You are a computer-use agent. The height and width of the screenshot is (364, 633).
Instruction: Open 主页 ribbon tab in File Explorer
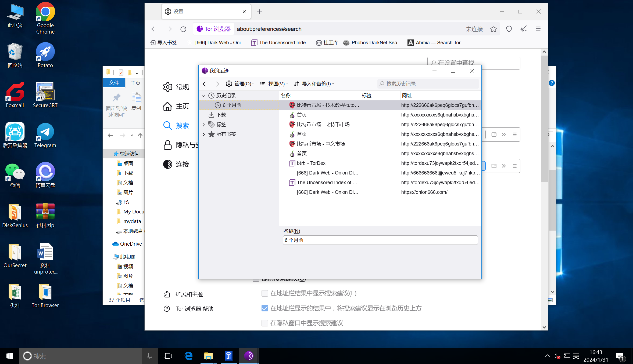(135, 83)
